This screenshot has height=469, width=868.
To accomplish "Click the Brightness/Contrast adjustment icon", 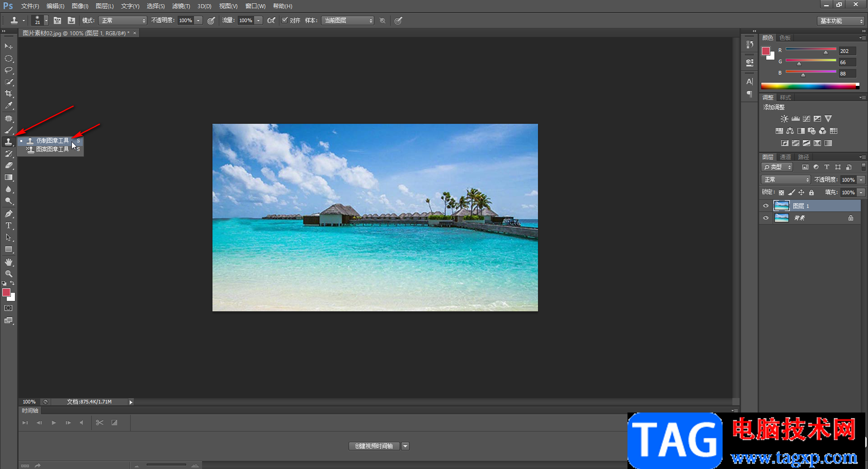I will pos(784,119).
